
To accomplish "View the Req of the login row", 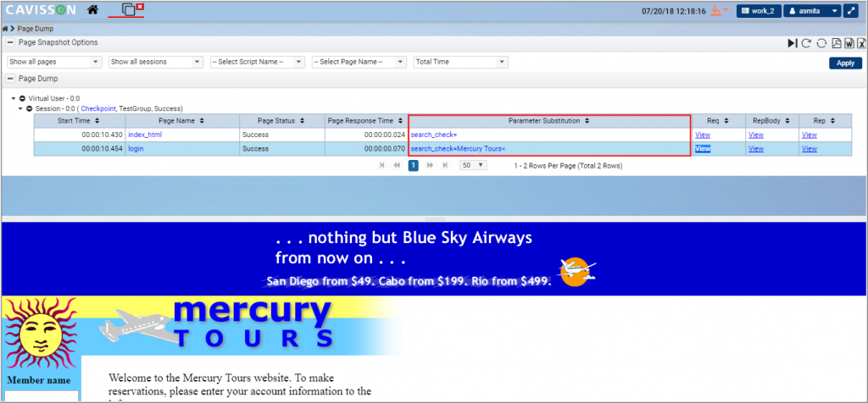I will point(703,149).
